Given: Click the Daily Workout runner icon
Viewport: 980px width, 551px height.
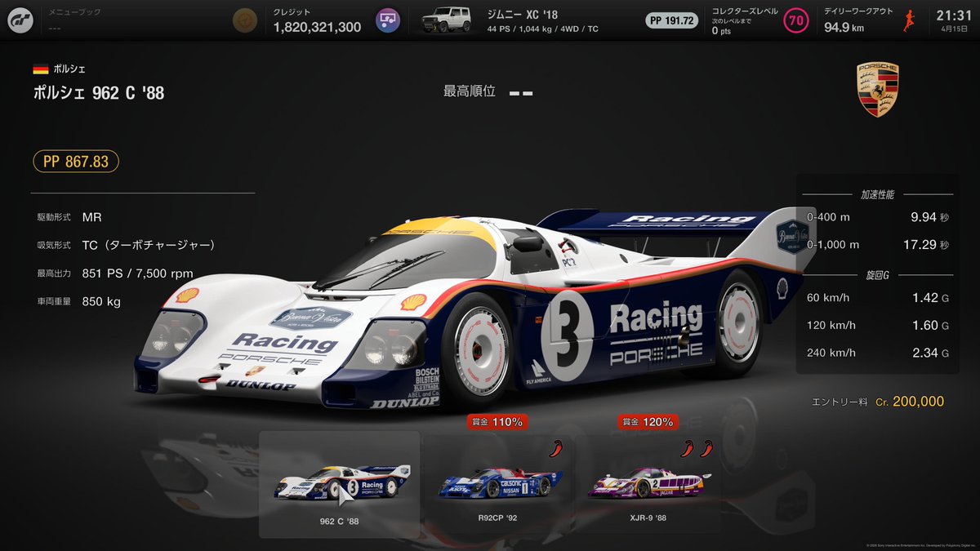Looking at the screenshot, I should [x=907, y=20].
